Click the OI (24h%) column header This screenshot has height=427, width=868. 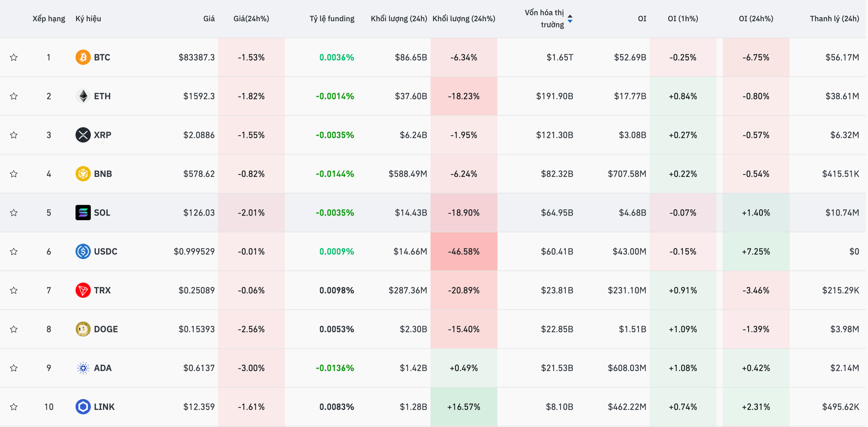pos(756,19)
